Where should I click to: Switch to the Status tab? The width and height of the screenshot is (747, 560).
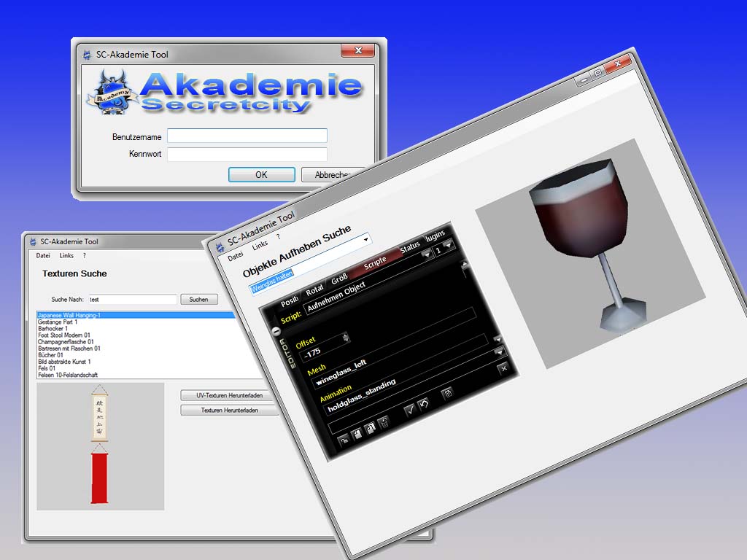[410, 246]
